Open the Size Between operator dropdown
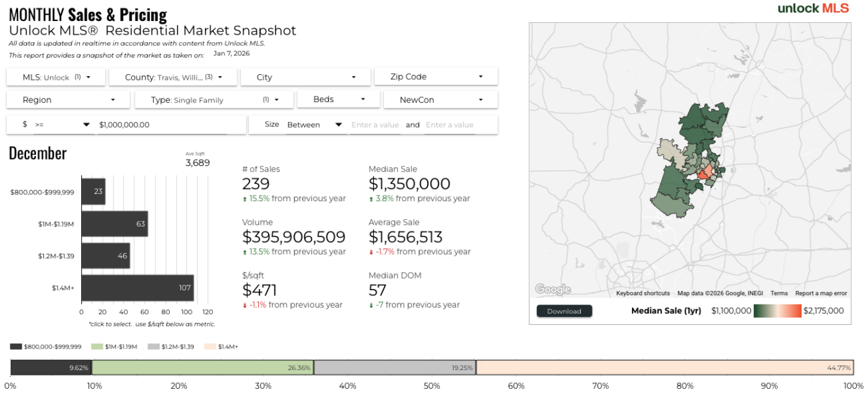 pos(315,124)
